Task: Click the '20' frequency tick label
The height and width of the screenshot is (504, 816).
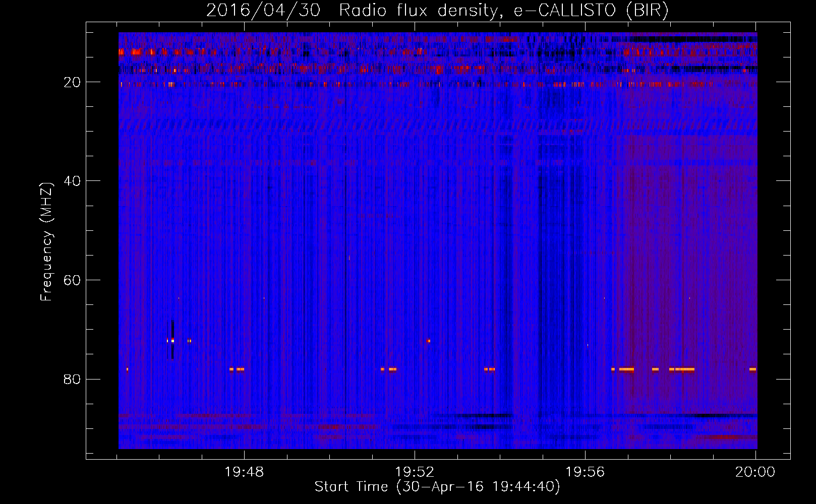Action: tap(72, 82)
